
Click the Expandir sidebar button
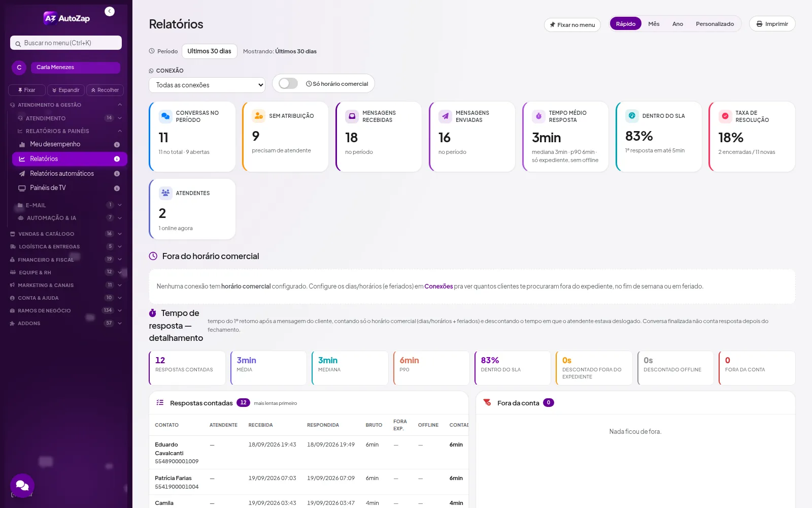[x=66, y=90]
